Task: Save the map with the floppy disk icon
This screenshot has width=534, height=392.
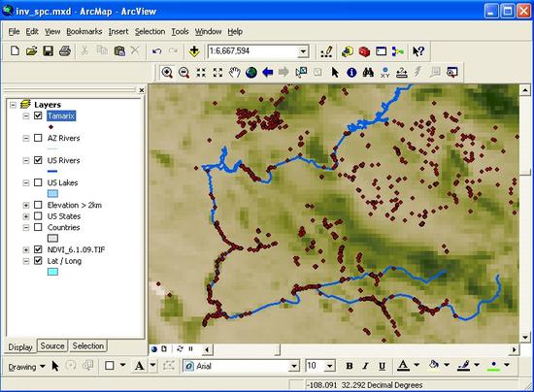Action: tap(48, 51)
